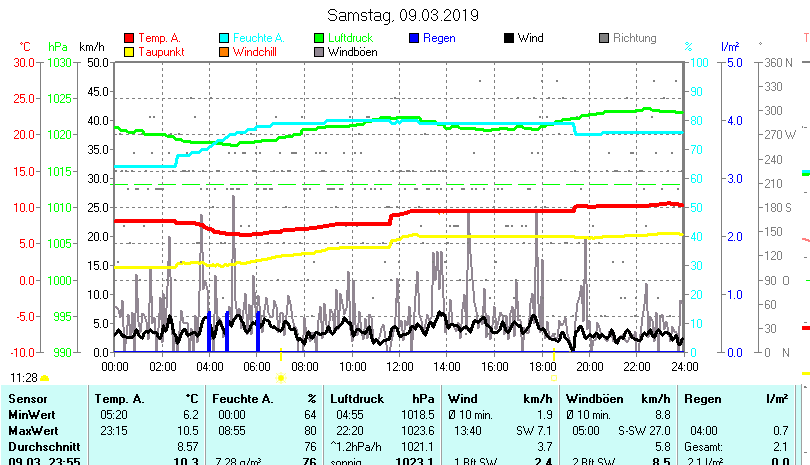Click the Sensor column header in table
The image size is (810, 465).
coord(28,399)
